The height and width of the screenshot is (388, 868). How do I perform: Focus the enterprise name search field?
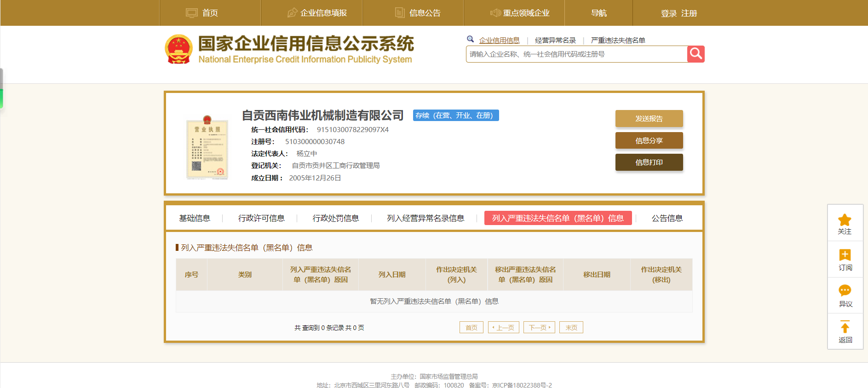[x=576, y=54]
